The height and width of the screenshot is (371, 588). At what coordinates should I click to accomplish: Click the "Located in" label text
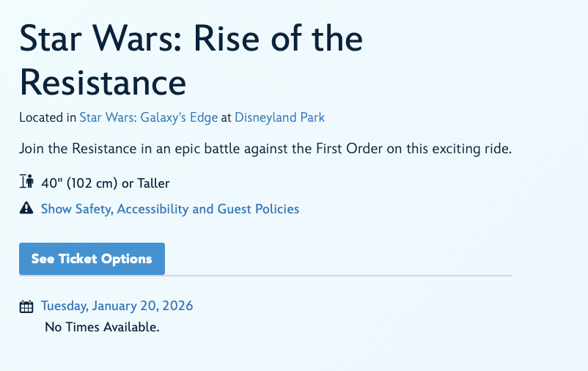pos(48,117)
